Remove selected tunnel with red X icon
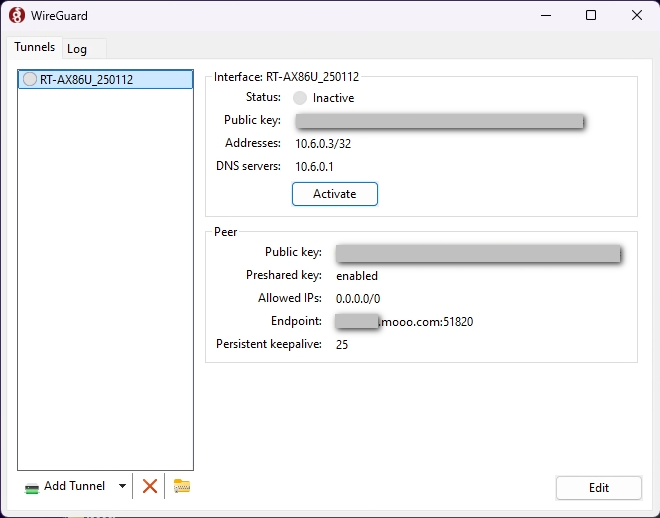660x518 pixels. point(150,486)
